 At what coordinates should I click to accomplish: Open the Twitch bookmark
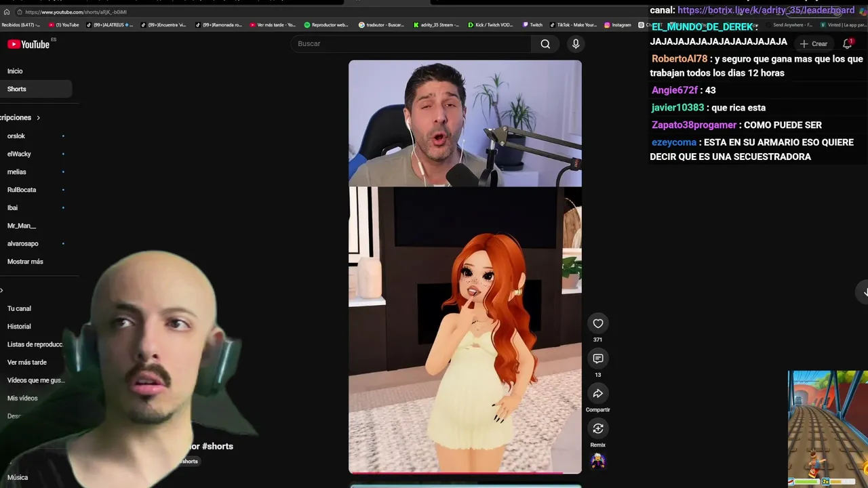(532, 25)
